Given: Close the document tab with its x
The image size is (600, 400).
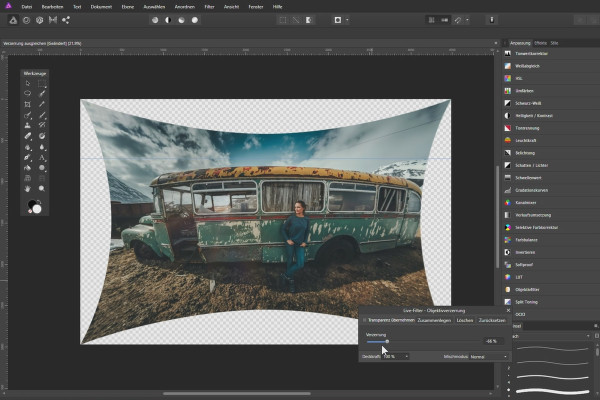Looking at the screenshot, I should coord(496,43).
